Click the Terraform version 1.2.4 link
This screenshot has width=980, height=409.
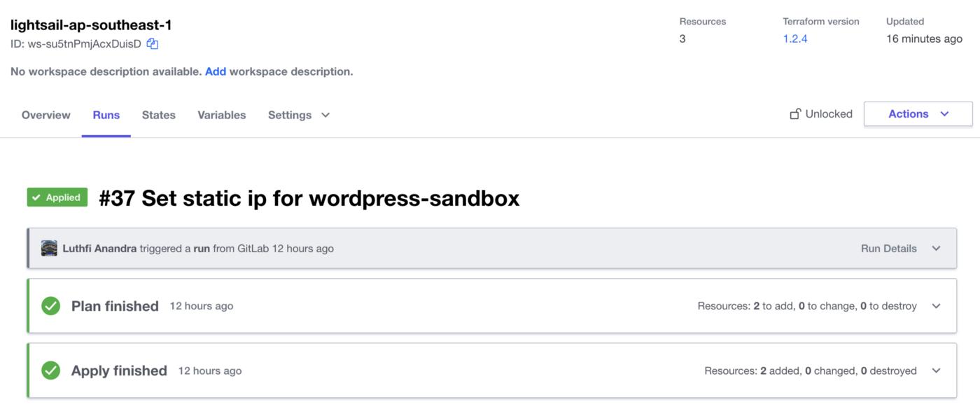[796, 39]
